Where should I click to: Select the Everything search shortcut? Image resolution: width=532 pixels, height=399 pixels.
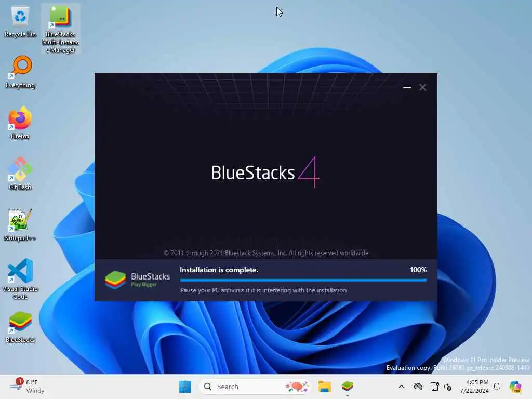pos(20,72)
